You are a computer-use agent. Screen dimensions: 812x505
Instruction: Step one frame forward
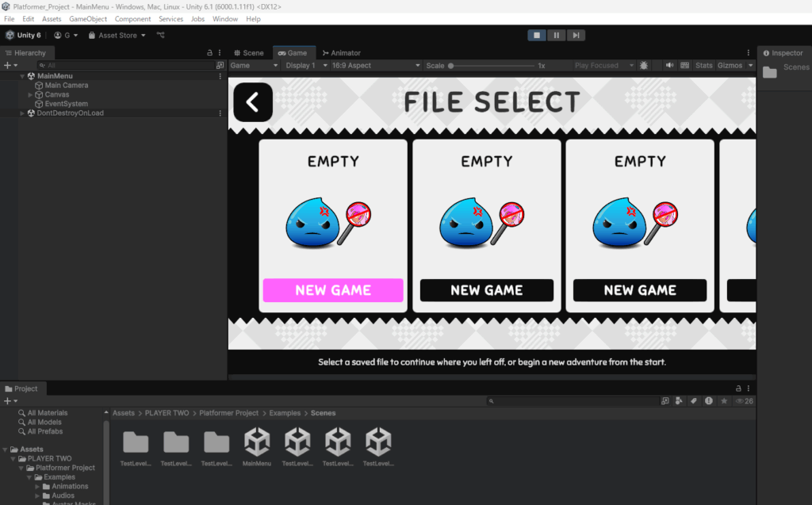pos(576,35)
